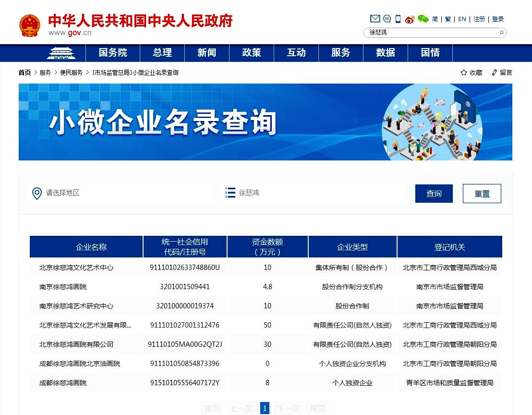
Task: Open the 新闻 menu
Action: (207, 53)
